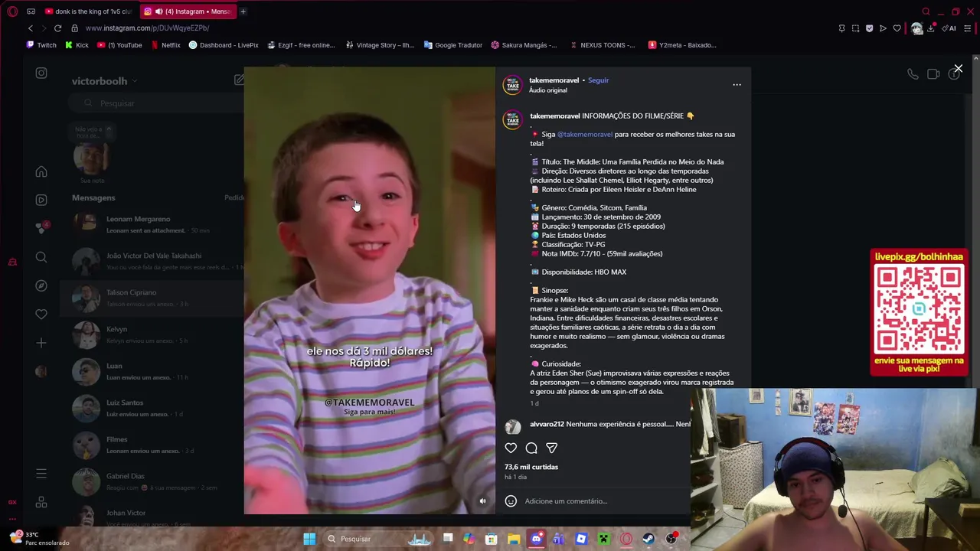Open Reels icon in Instagram sidebar
Viewport: 980px width, 551px height.
(41, 200)
